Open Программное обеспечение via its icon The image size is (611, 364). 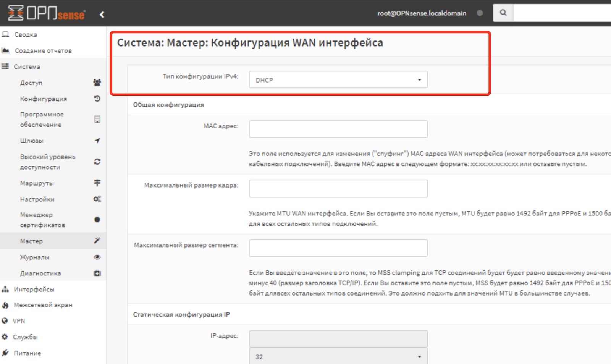click(x=97, y=119)
